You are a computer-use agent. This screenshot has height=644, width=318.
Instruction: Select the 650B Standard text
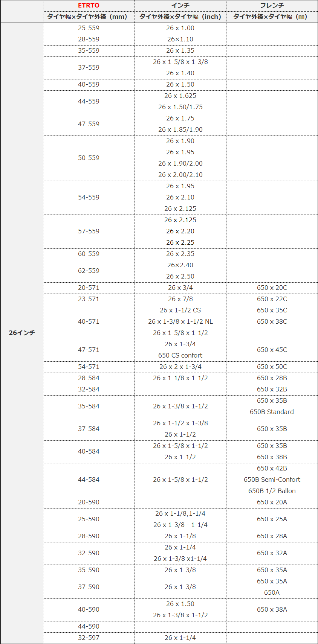point(272,412)
